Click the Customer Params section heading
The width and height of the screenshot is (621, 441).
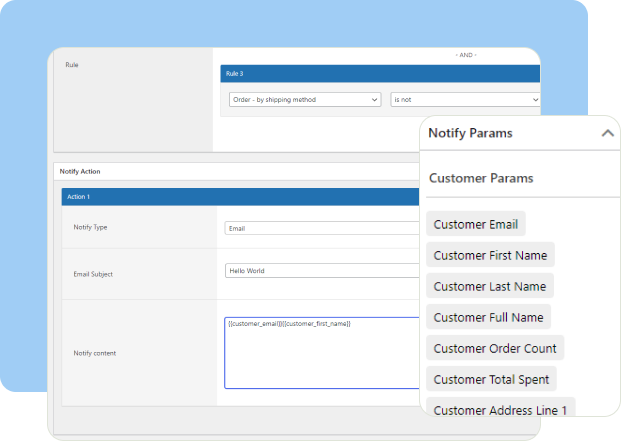tap(481, 178)
